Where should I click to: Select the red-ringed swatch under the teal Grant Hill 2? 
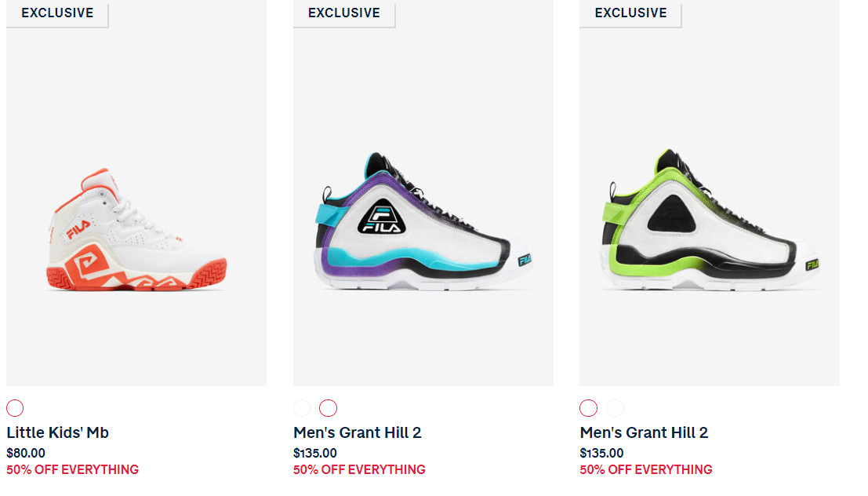(329, 408)
